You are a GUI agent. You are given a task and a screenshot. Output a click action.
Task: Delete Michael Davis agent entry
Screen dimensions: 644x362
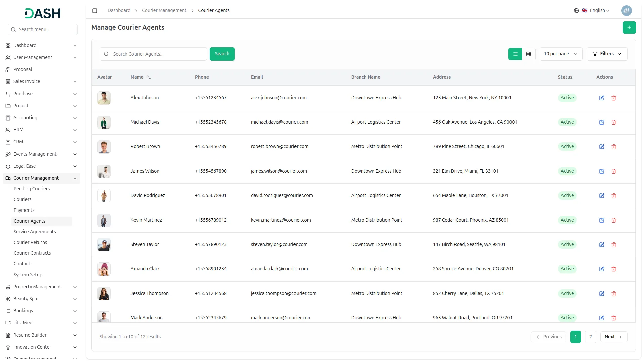click(614, 122)
